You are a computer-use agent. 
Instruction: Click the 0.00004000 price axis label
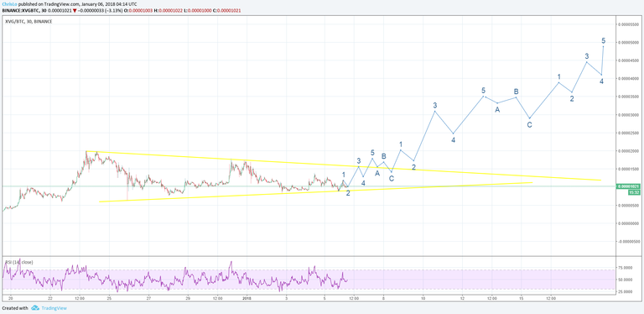coord(627,79)
